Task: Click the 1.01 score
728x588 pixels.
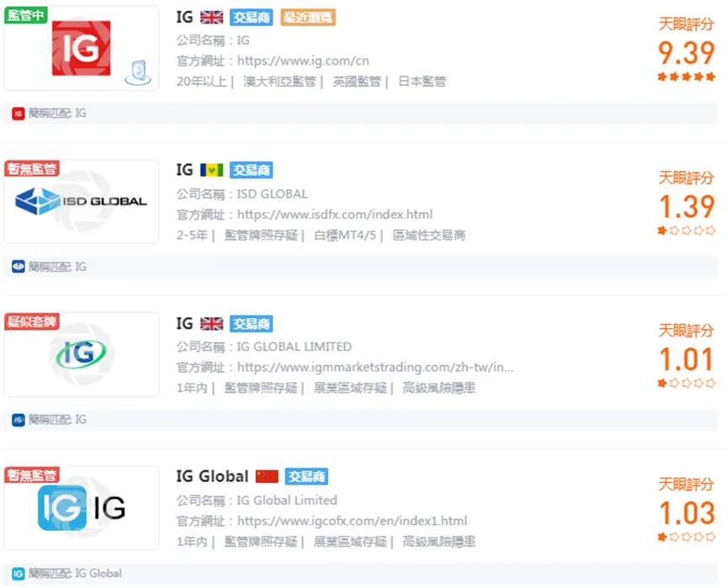Action: (686, 359)
